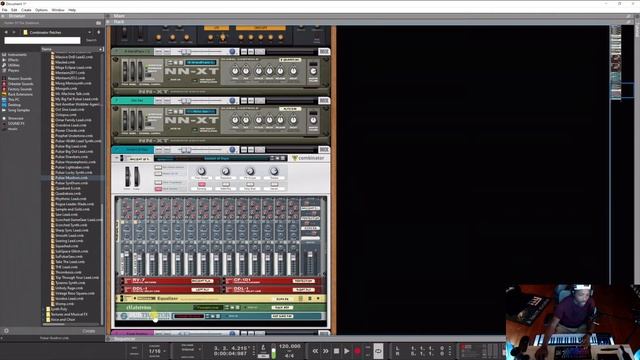
Task: Expand the Voice and Choir folder
Action: [x=43, y=320]
